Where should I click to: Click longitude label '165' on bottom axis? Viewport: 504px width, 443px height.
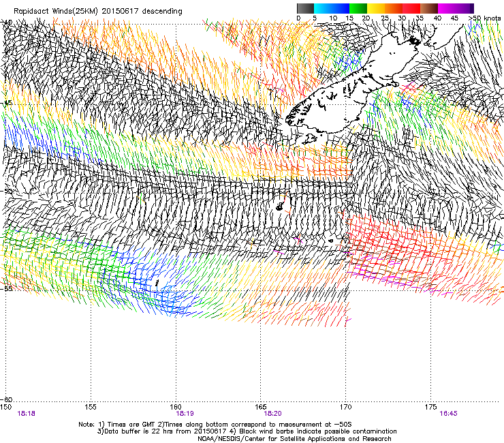click(x=261, y=407)
